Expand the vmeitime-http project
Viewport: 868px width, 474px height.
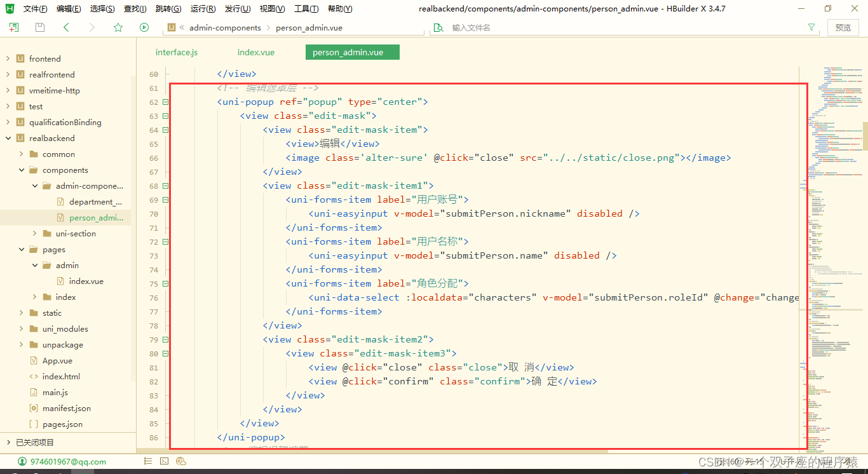(8, 90)
